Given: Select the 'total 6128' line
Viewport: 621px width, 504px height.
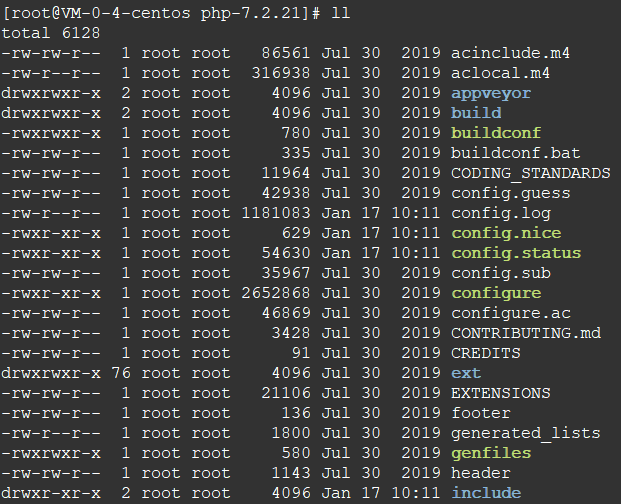Looking at the screenshot, I should (51, 33).
